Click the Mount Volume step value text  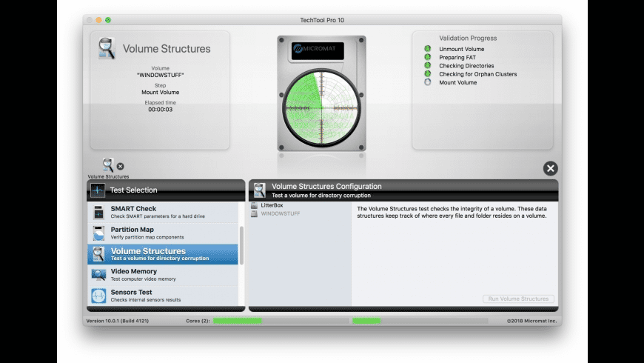[160, 92]
